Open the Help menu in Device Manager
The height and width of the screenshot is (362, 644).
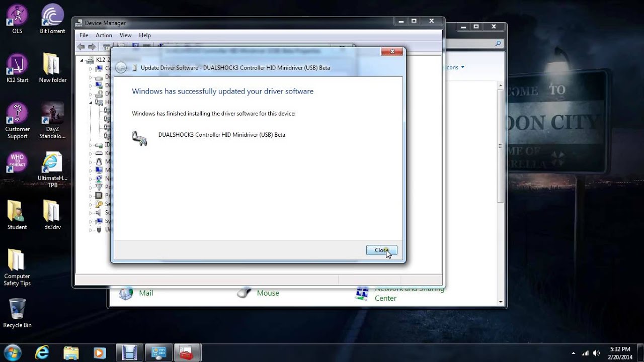pyautogui.click(x=145, y=35)
